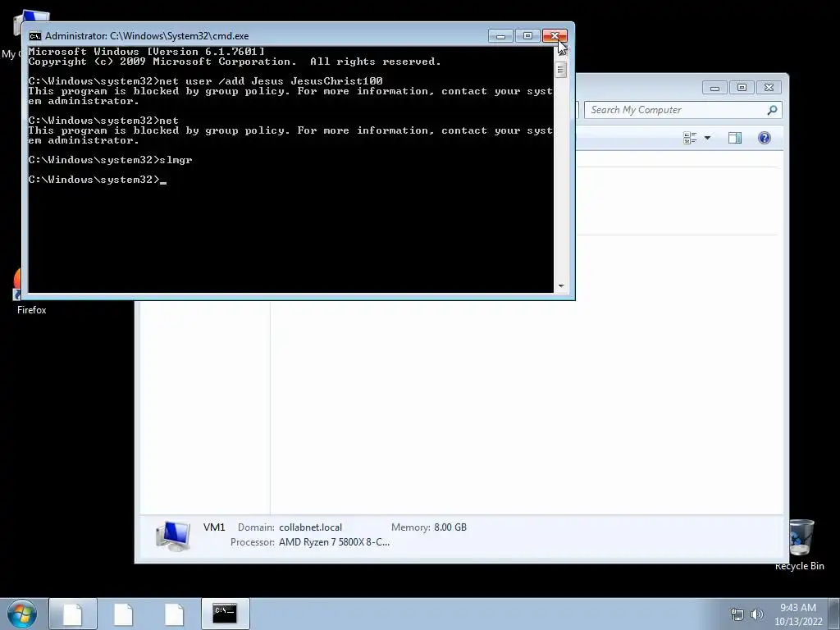Click the Change your view icon in Explorer

pyautogui.click(x=690, y=138)
